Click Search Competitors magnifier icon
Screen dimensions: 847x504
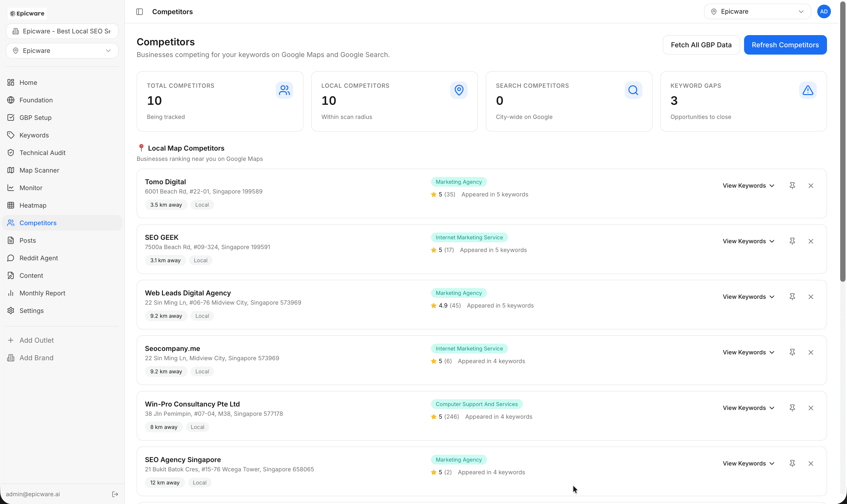click(633, 90)
